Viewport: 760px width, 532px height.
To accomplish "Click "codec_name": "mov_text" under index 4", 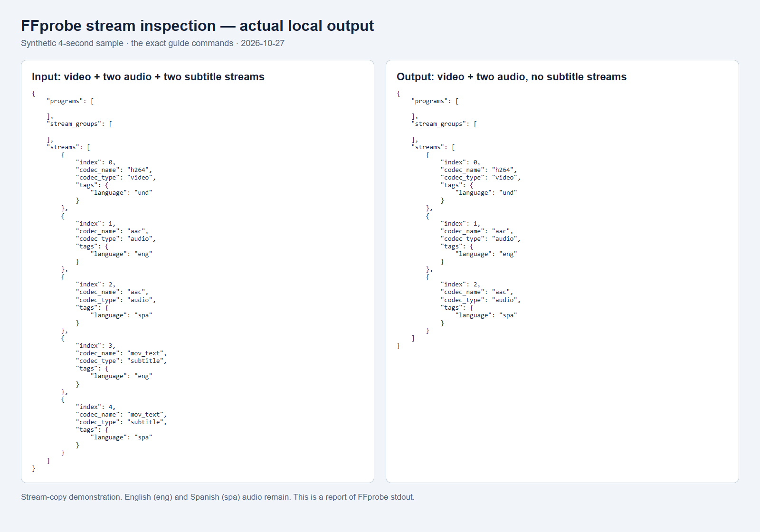I will click(121, 415).
